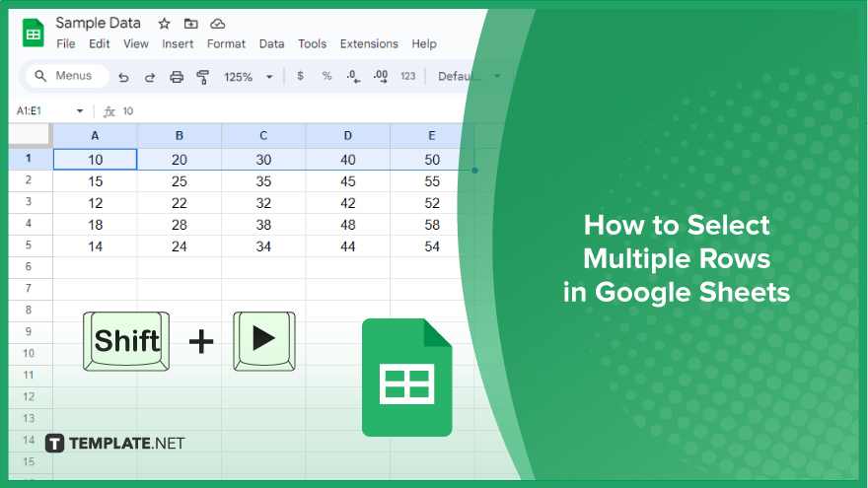Format as currency with dollar icon
The image size is (868, 488).
300,76
